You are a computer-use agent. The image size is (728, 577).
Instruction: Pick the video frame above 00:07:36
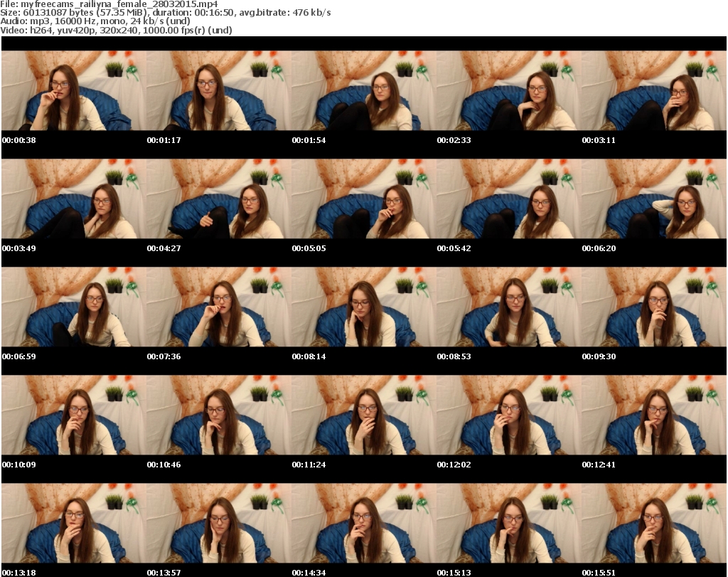pyautogui.click(x=219, y=307)
